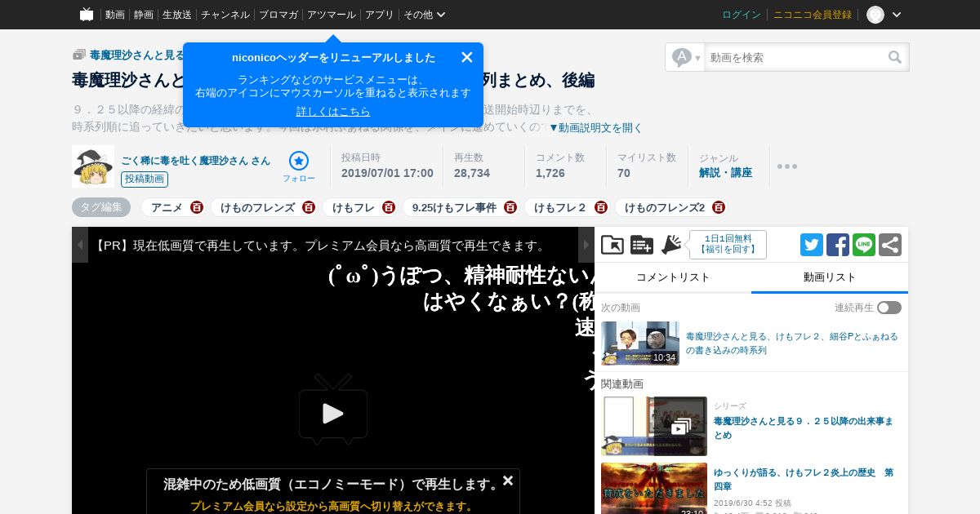Open the 生放送 header menu
Image resolution: width=980 pixels, height=514 pixels.
(x=177, y=15)
